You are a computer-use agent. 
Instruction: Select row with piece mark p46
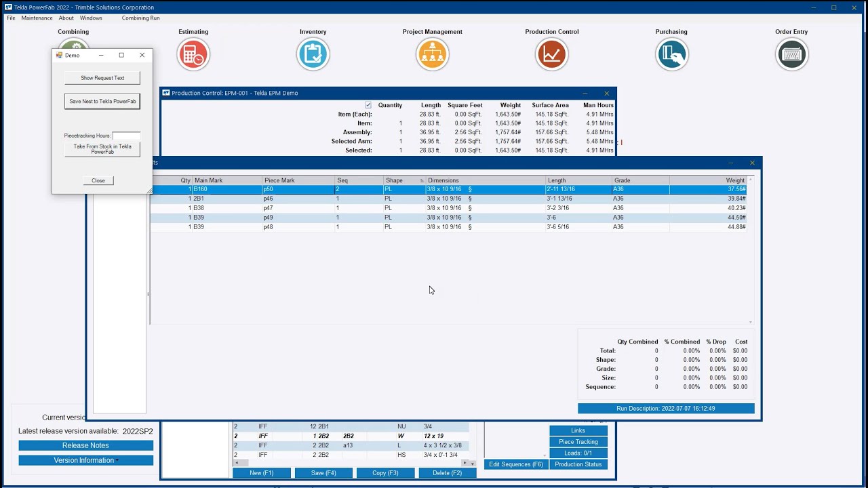pyautogui.click(x=448, y=199)
